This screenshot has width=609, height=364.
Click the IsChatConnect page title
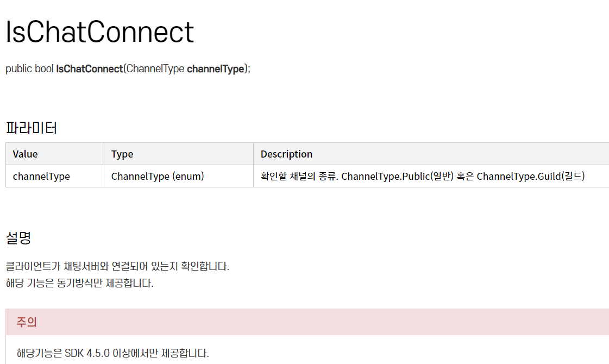click(x=99, y=32)
